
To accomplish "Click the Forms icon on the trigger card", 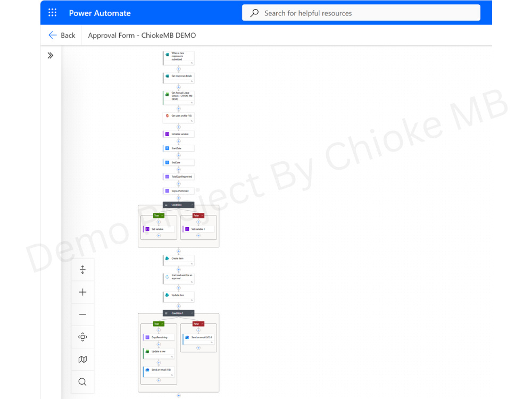I will tap(167, 54).
